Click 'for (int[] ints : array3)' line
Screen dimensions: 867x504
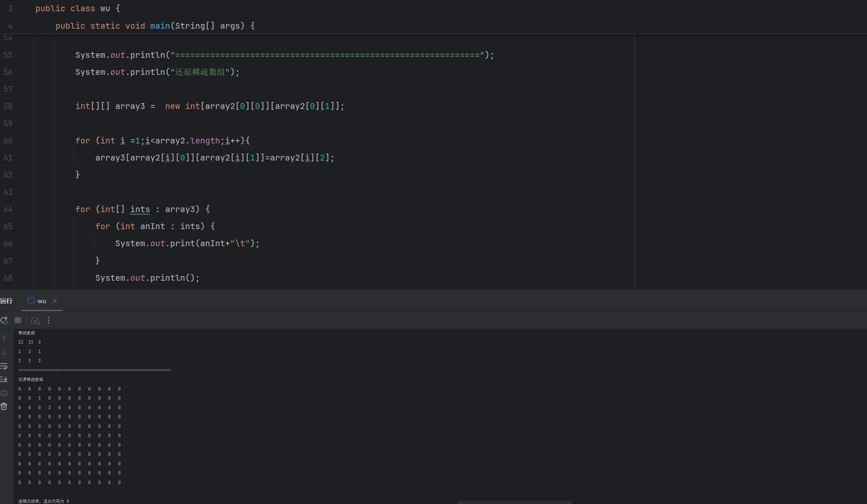143,209
